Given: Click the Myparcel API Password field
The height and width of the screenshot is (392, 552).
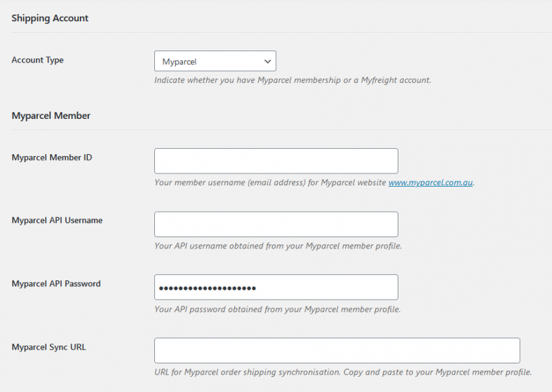Looking at the screenshot, I should [275, 286].
